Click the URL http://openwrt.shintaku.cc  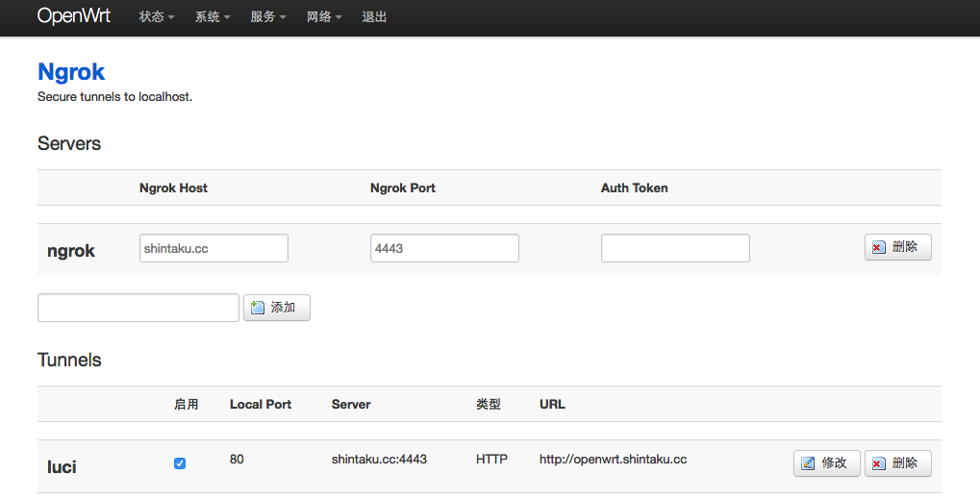614,460
